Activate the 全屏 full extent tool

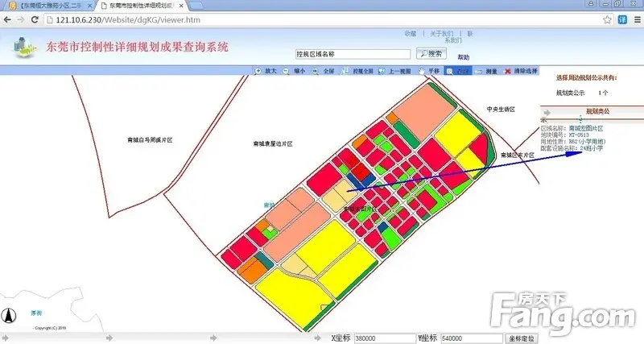pyautogui.click(x=323, y=71)
